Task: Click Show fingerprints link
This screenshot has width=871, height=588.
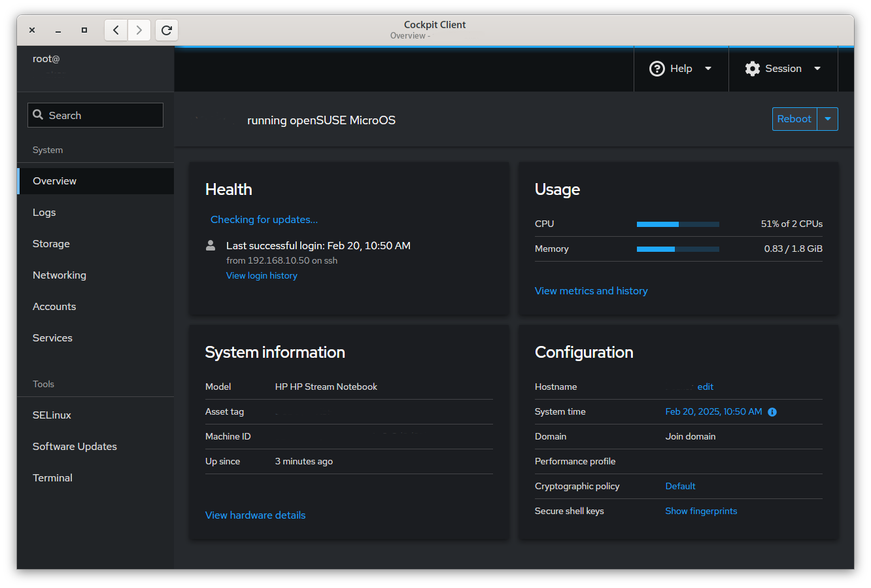Action: (701, 511)
